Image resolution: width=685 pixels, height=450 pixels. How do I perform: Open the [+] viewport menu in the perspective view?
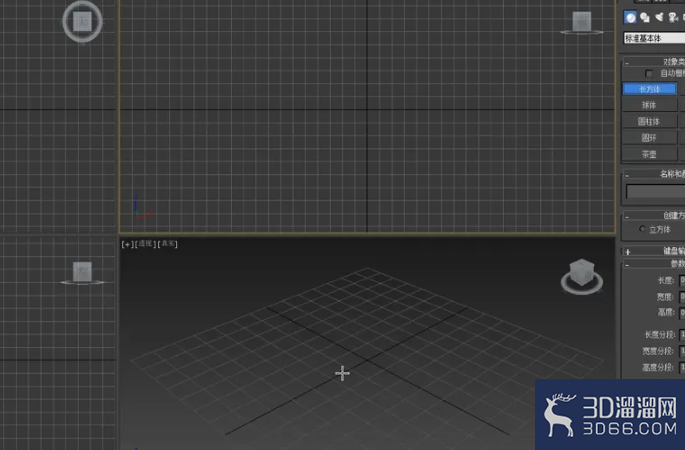pos(127,244)
